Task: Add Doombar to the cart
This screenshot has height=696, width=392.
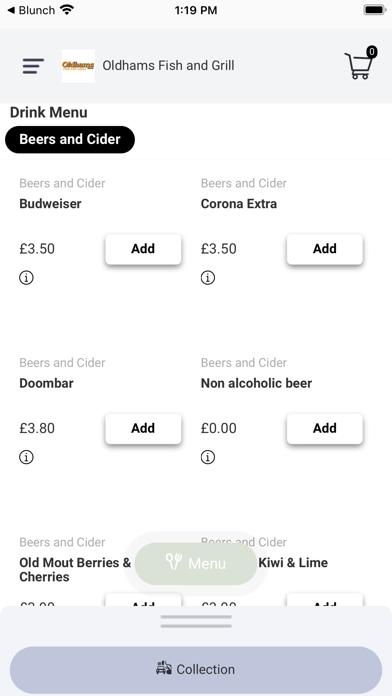Action: coord(143,428)
